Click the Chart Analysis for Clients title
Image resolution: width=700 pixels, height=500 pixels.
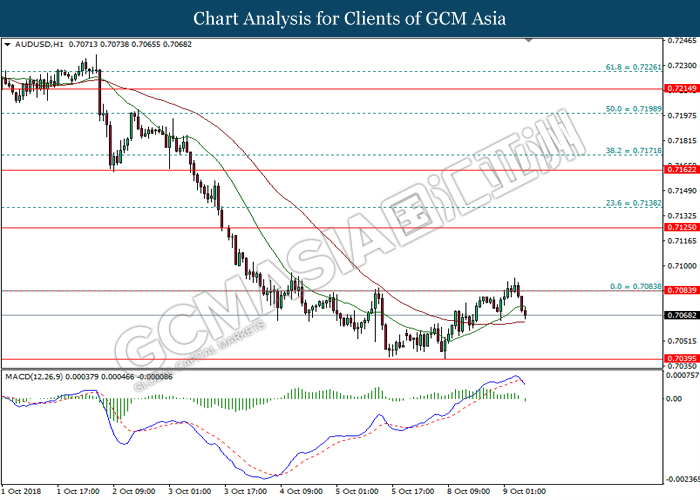click(x=350, y=19)
